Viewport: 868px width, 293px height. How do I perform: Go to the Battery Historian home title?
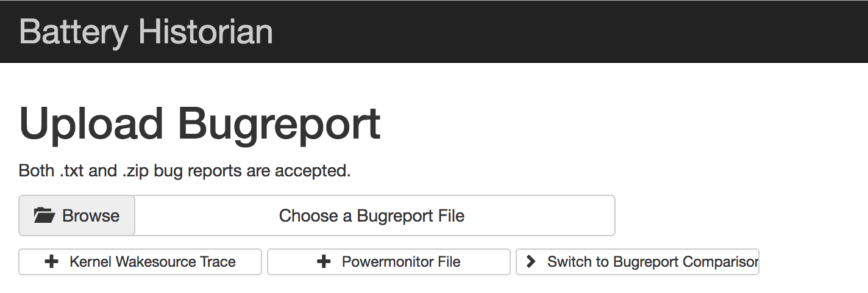[x=146, y=31]
